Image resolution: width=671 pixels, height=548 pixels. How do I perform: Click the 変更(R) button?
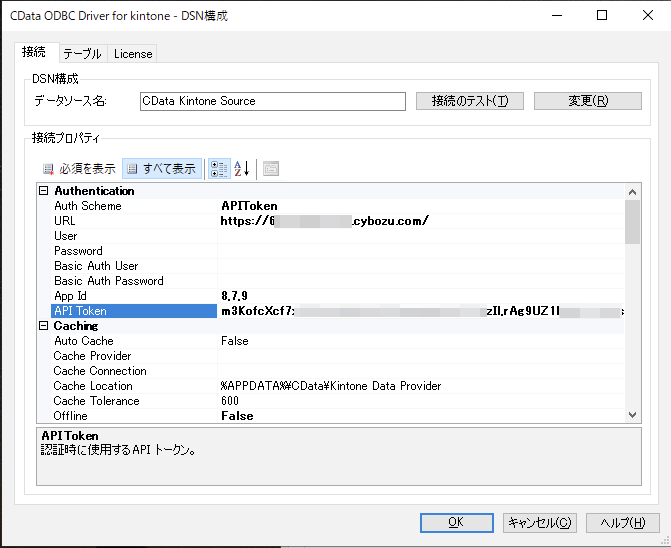(588, 101)
